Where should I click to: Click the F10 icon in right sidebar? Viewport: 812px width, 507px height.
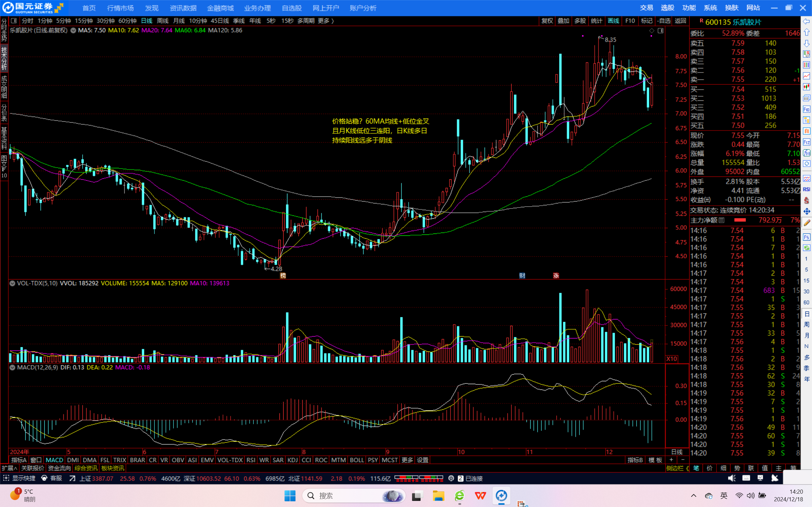click(806, 109)
